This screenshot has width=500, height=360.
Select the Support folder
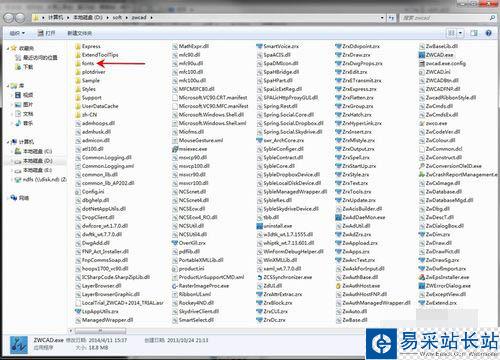click(x=89, y=98)
